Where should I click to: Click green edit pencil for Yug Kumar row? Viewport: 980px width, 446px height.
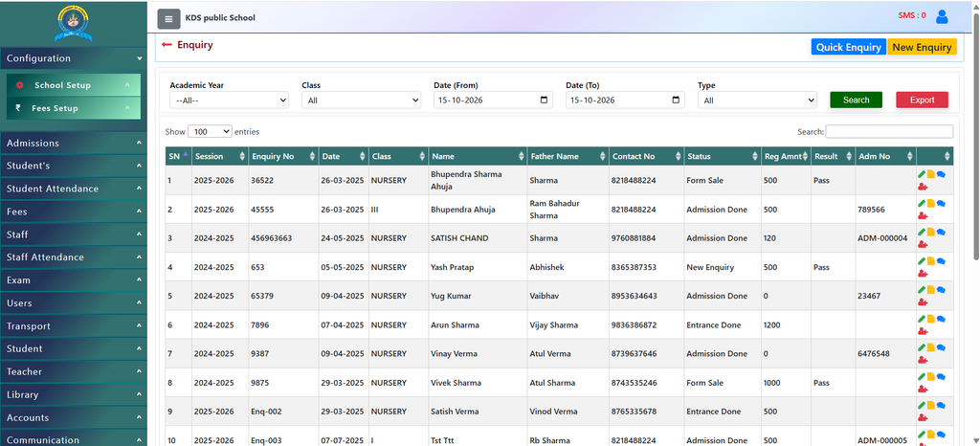pyautogui.click(x=922, y=290)
